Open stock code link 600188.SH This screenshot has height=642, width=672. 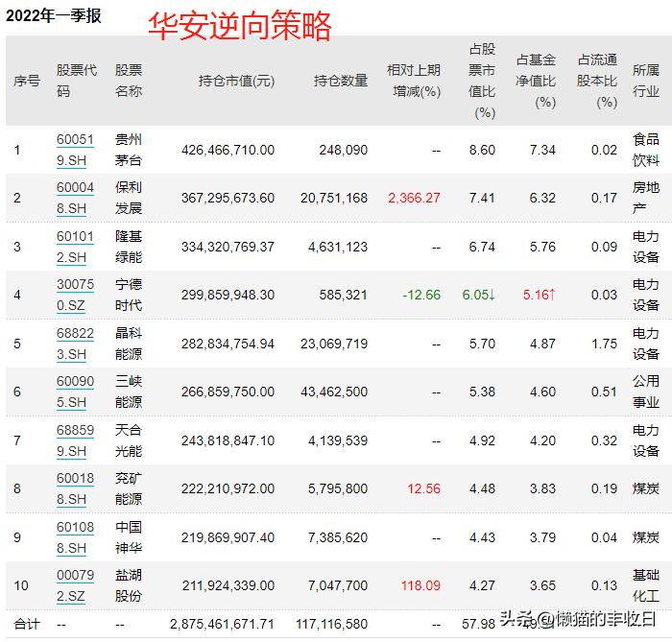(75, 488)
